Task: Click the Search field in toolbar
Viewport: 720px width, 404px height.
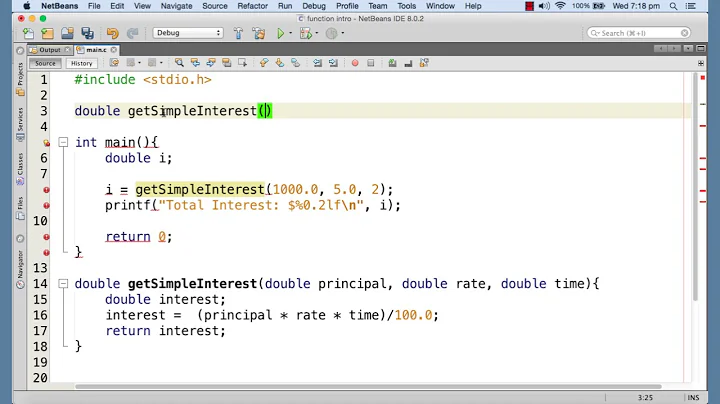Action: coord(639,33)
